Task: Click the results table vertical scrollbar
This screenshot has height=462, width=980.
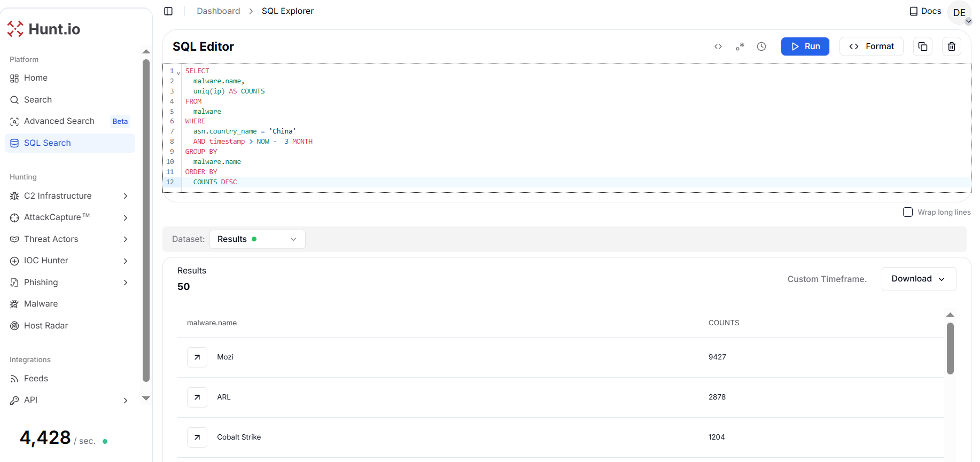Action: click(950, 348)
